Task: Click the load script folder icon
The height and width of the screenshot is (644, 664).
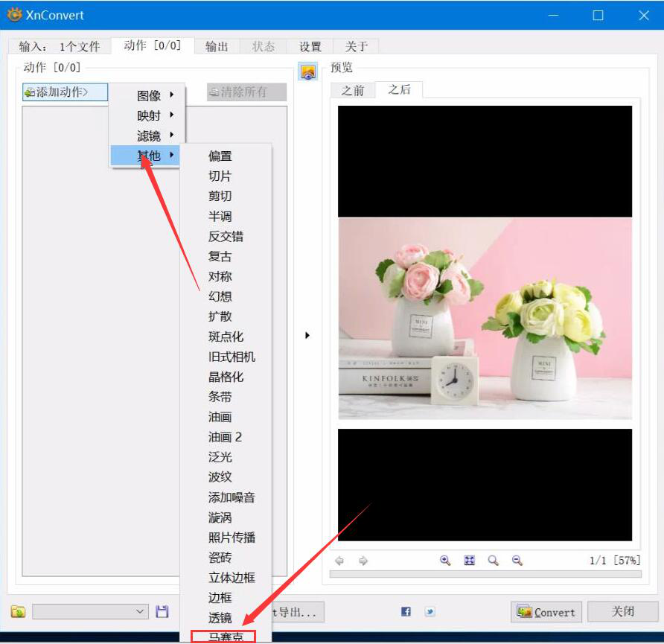Action: [x=18, y=611]
